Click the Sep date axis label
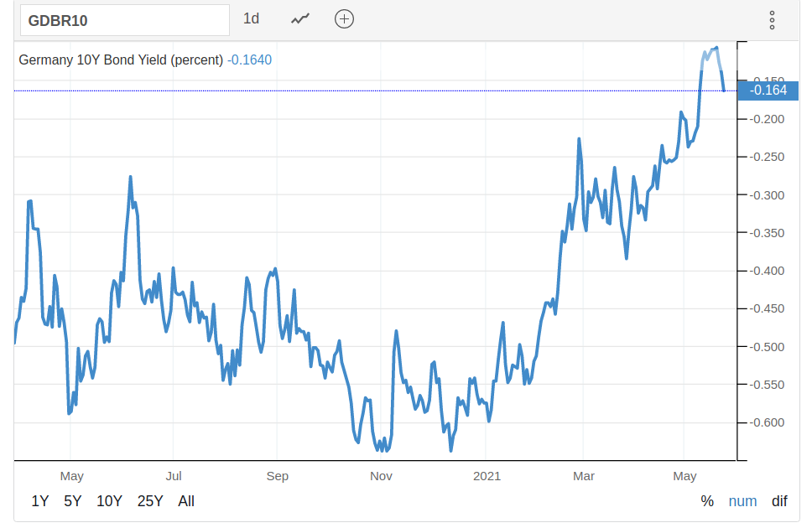The image size is (812, 528). point(278,476)
